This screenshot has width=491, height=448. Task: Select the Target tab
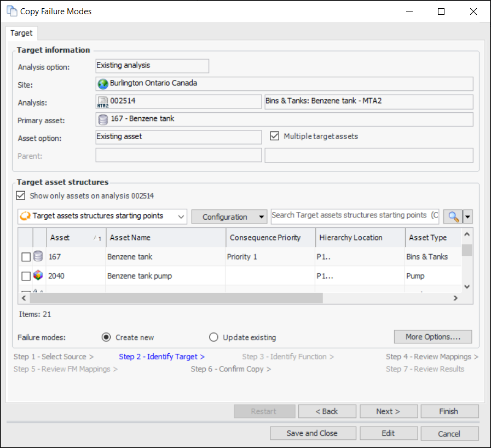click(x=21, y=33)
